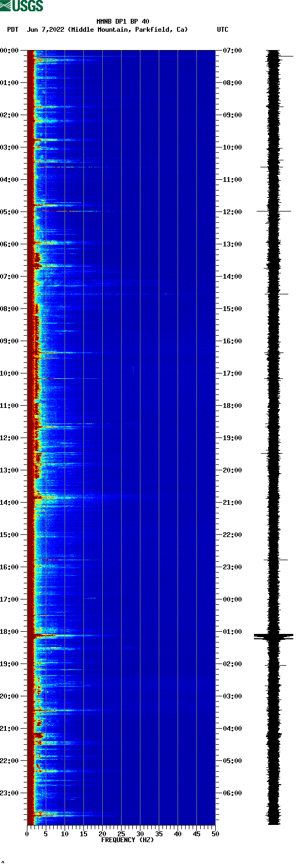This screenshot has height=868, width=297.
Task: Click the 14:00 PDT time label
Action: pyautogui.click(x=10, y=503)
